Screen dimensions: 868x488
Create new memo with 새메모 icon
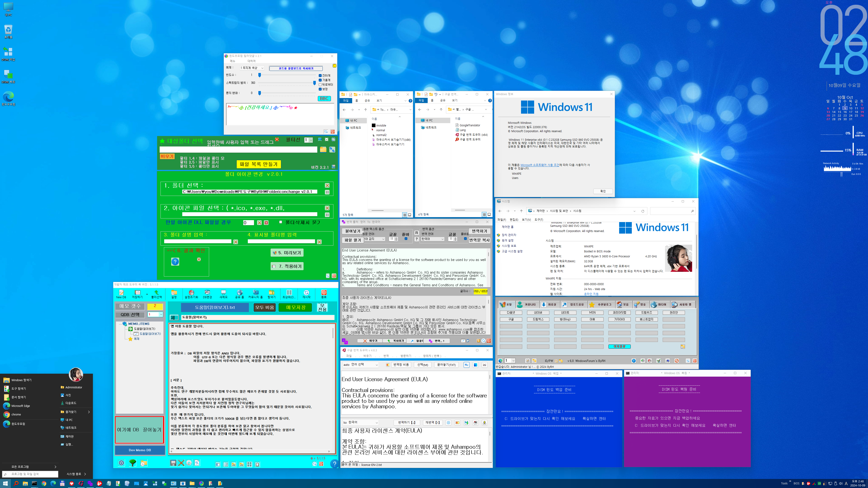223,294
